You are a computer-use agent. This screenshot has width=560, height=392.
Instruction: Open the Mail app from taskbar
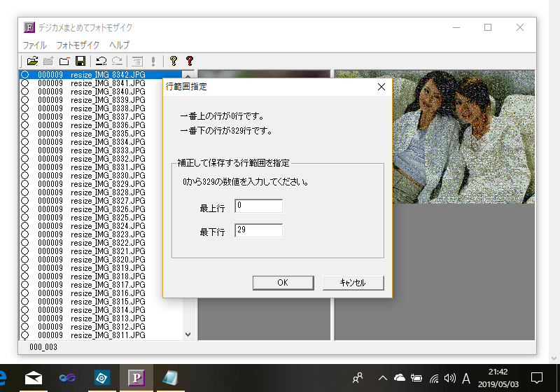(33, 378)
